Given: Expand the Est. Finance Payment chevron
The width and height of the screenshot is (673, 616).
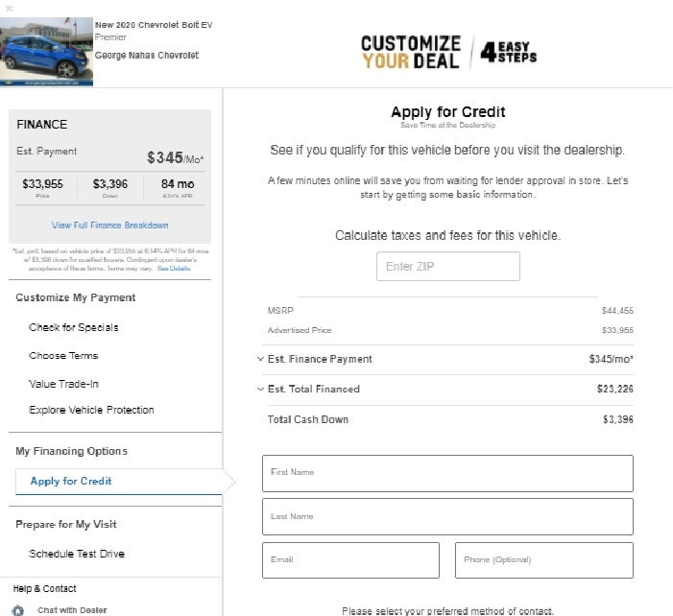Looking at the screenshot, I should (260, 359).
